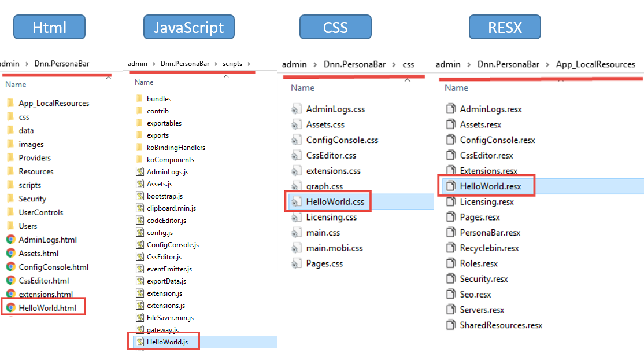Click the CSS label button

click(x=335, y=27)
